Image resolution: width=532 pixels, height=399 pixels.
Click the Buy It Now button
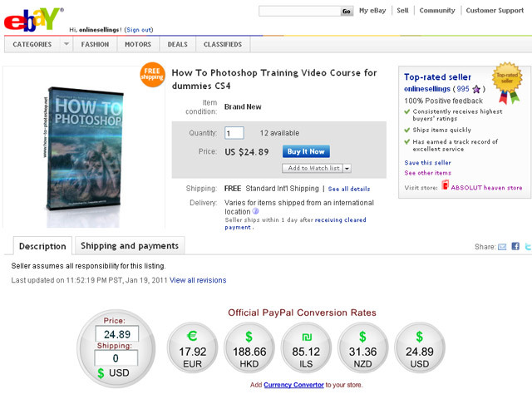click(x=306, y=151)
